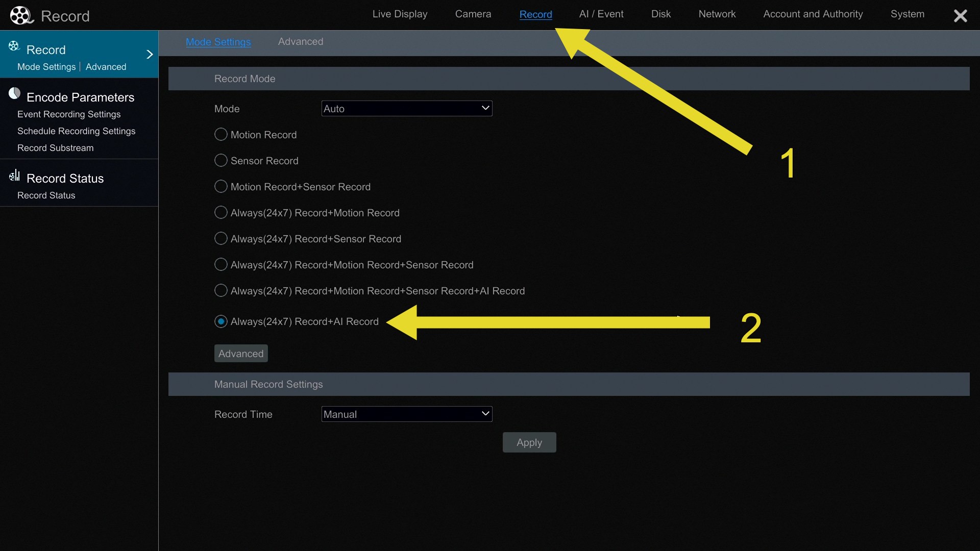This screenshot has height=551, width=980.
Task: Switch to the Advanced tab
Action: [x=300, y=42]
